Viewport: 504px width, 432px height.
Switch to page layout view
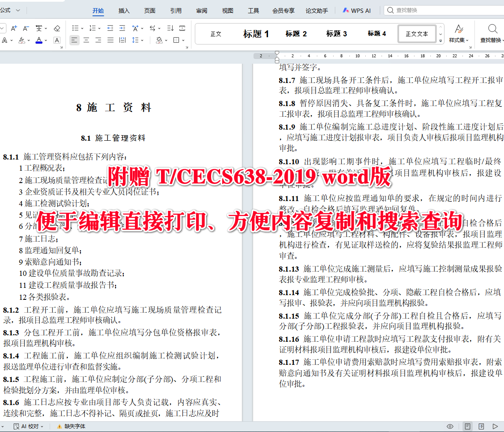coord(468,426)
